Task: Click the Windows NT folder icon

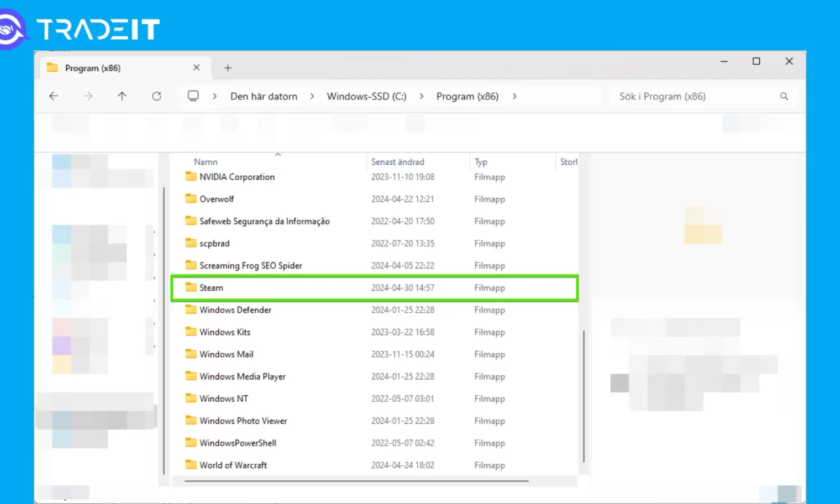Action: [191, 398]
